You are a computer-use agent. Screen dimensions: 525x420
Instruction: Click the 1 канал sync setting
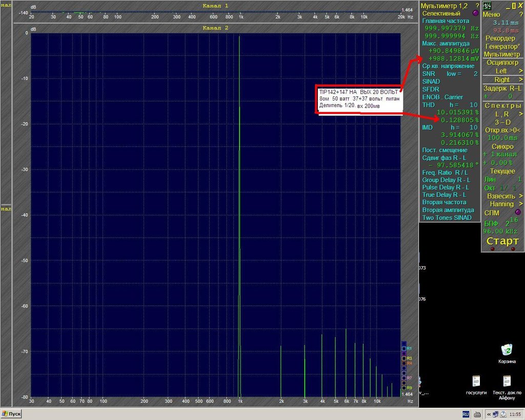[x=500, y=154]
